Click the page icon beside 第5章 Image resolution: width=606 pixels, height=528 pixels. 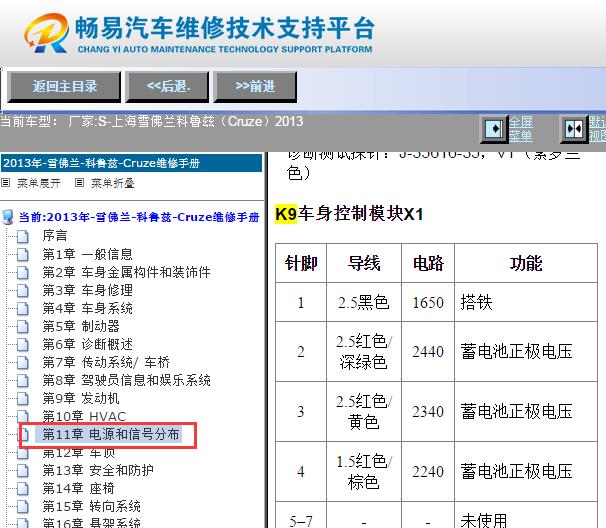tap(23, 327)
